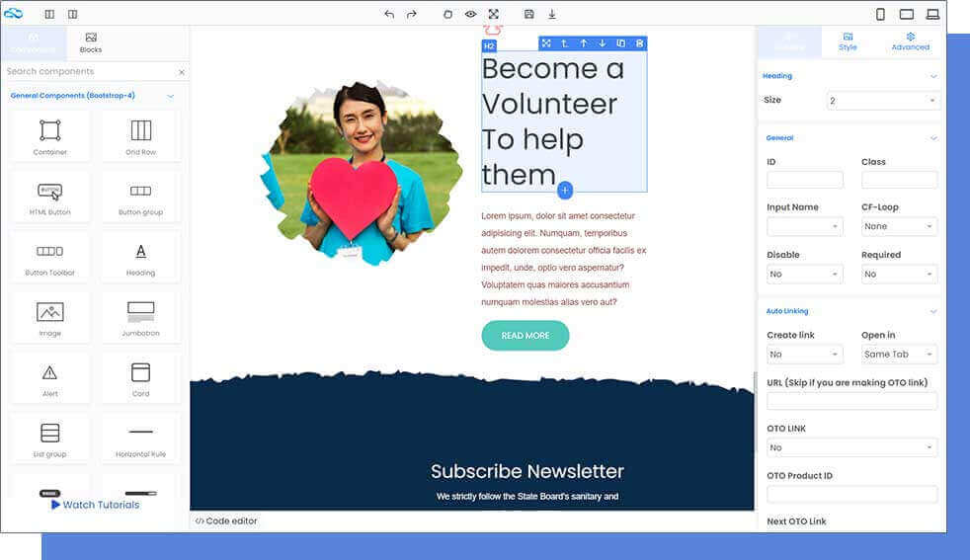Image resolution: width=970 pixels, height=560 pixels.
Task: Select the List group component
Action: pyautogui.click(x=50, y=440)
